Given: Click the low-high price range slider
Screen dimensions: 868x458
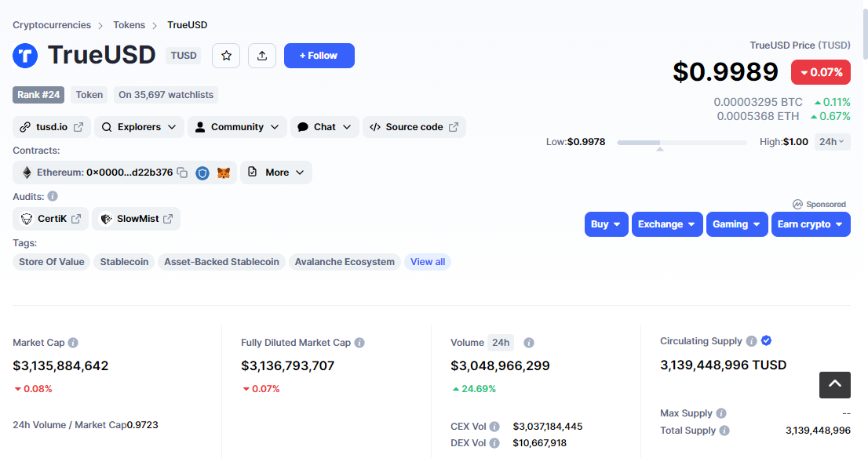Looking at the screenshot, I should pos(681,143).
